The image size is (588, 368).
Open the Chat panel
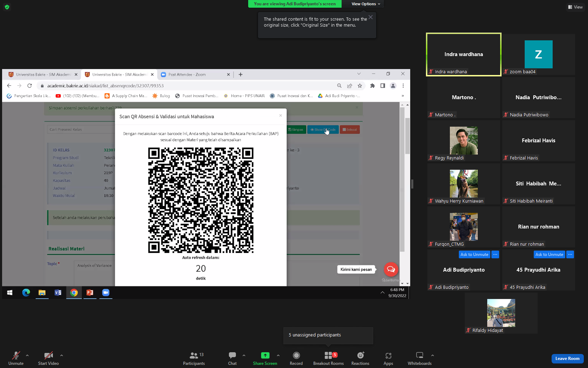(x=232, y=358)
